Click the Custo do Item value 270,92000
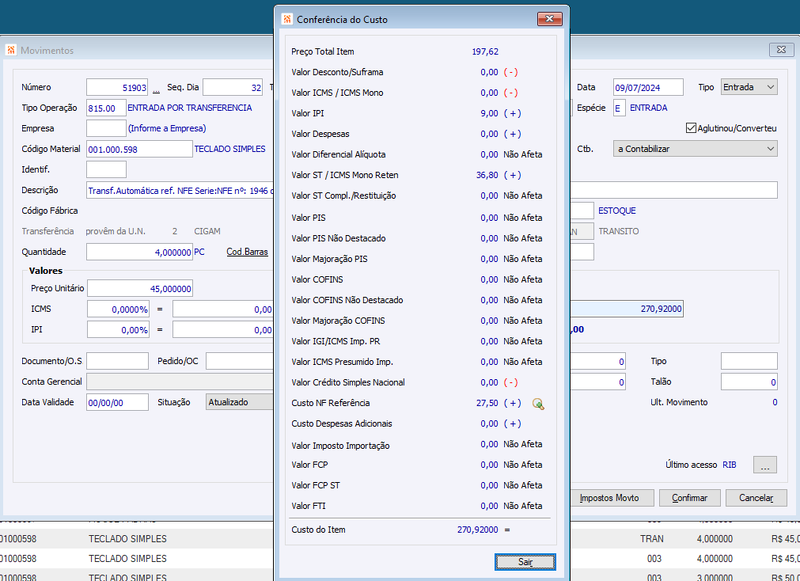The image size is (800, 581). coord(478,529)
